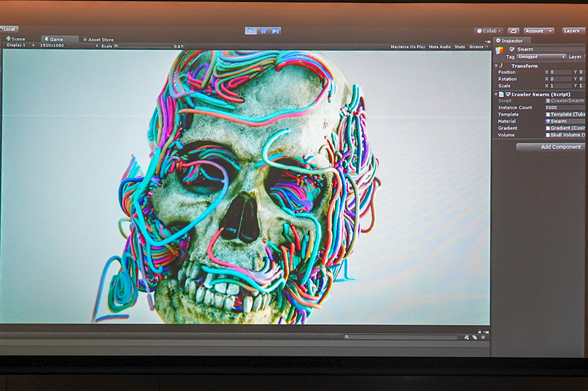588x391 pixels.
Task: Click the Gradient object field
Action: coord(565,128)
